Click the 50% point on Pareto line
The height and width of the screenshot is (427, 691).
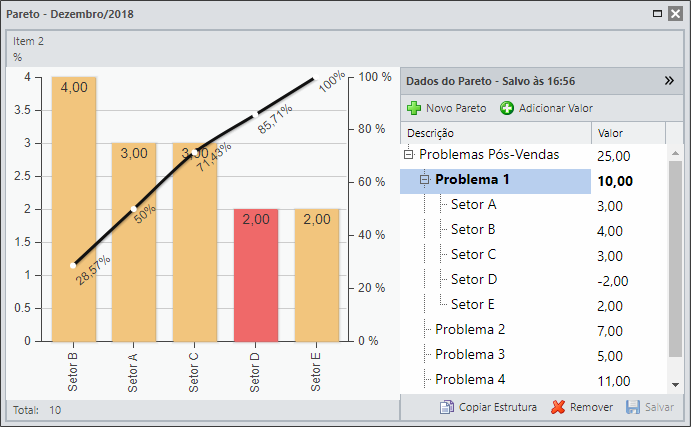[x=134, y=209]
